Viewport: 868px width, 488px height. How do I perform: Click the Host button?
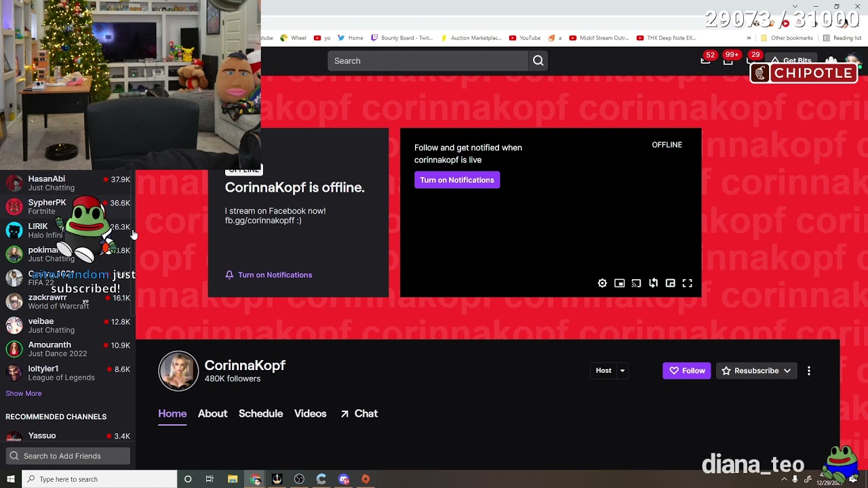click(604, 371)
